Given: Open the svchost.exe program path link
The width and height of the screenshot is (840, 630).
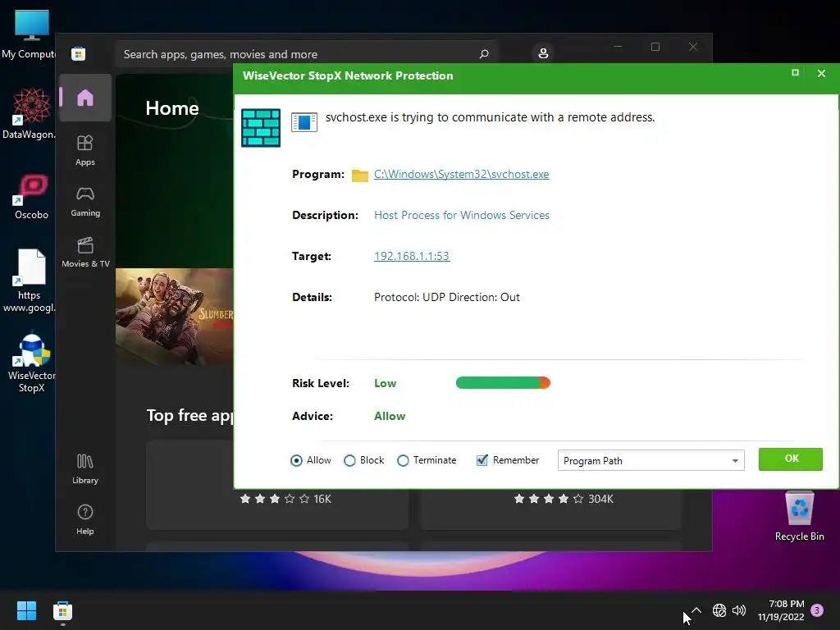Looking at the screenshot, I should (461, 174).
